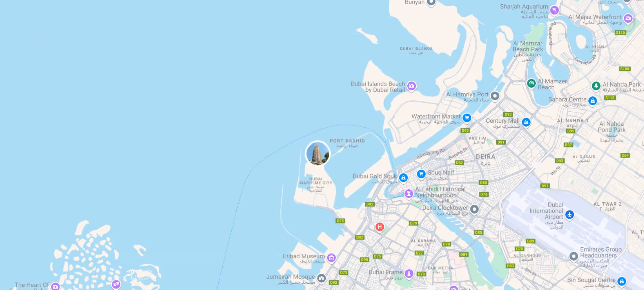Click the Al Hamriya Port grey marker
644x290 pixels.
(495, 96)
